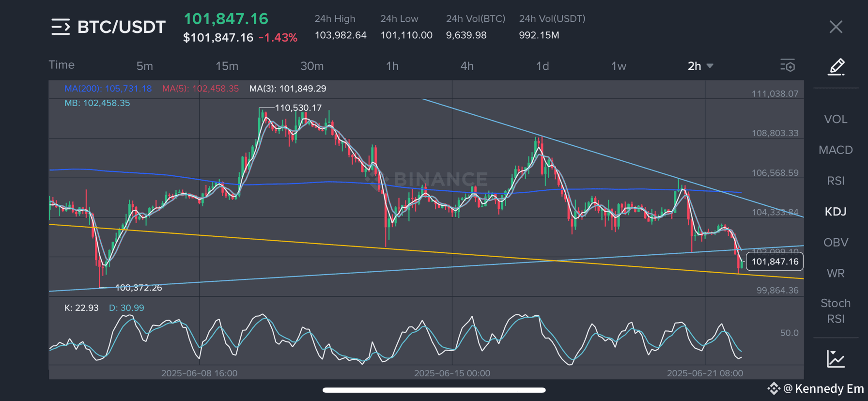Expand the 2h interval dropdown

tap(700, 66)
